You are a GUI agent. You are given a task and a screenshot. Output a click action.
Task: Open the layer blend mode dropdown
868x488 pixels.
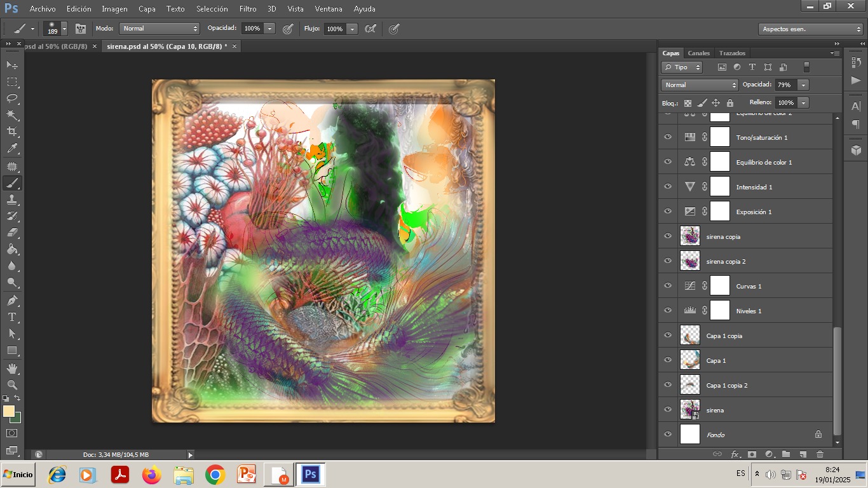(x=700, y=85)
